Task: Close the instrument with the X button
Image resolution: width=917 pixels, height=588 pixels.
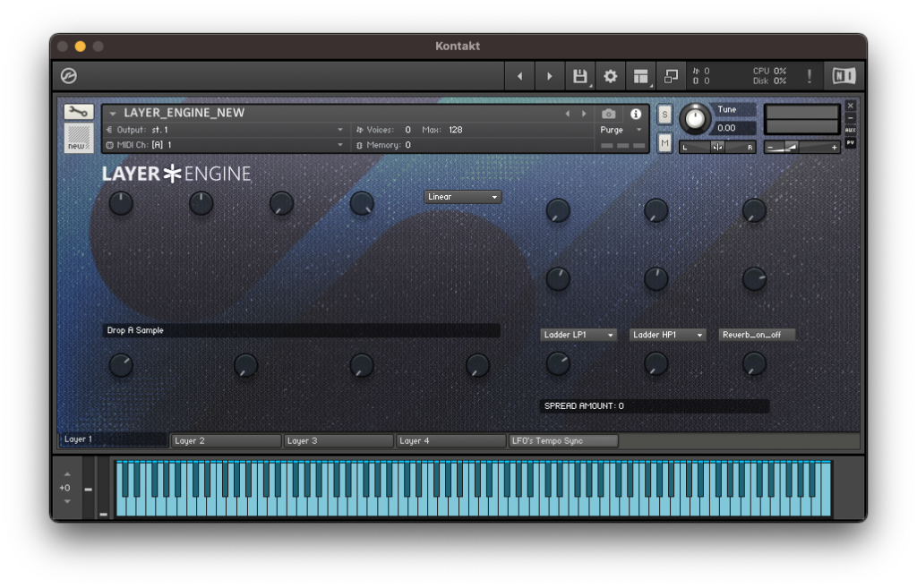Action: pyautogui.click(x=851, y=106)
